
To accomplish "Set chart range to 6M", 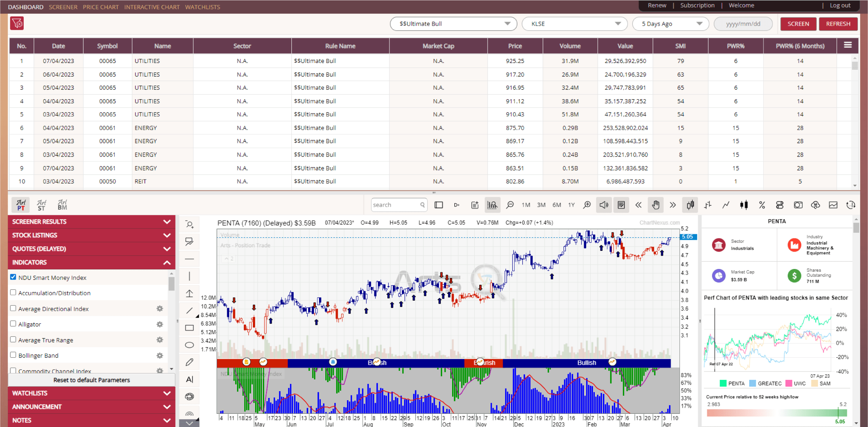I will point(557,205).
